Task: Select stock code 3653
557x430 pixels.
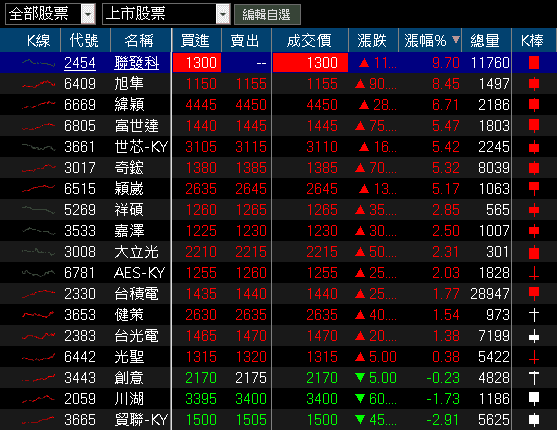Action: click(80, 315)
